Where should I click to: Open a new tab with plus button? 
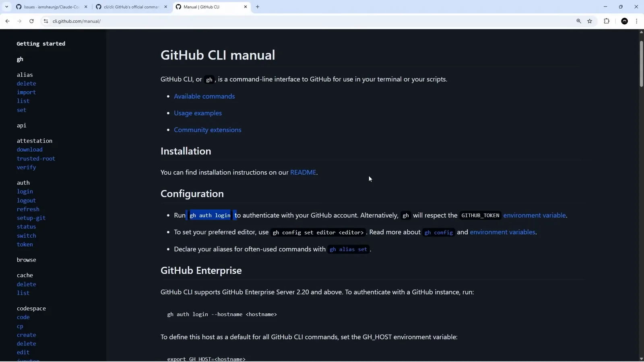258,7
